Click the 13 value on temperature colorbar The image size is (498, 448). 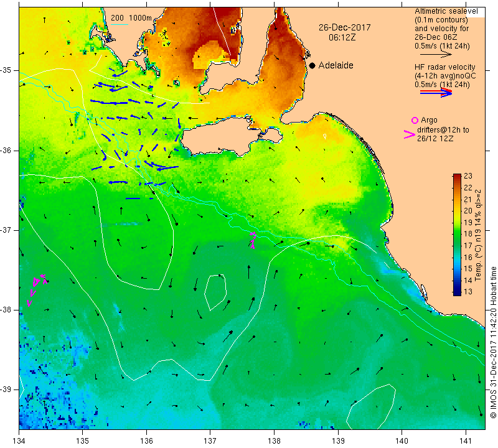pos(468,291)
